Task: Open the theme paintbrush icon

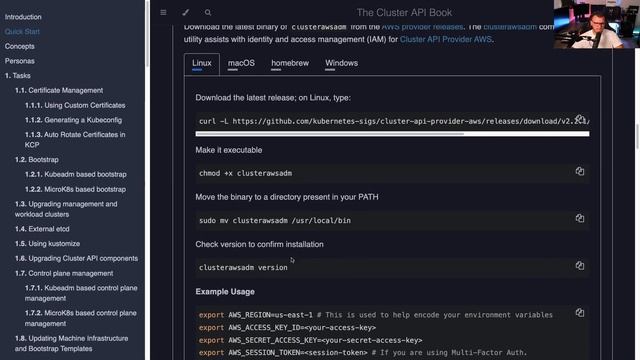Action: tap(186, 12)
